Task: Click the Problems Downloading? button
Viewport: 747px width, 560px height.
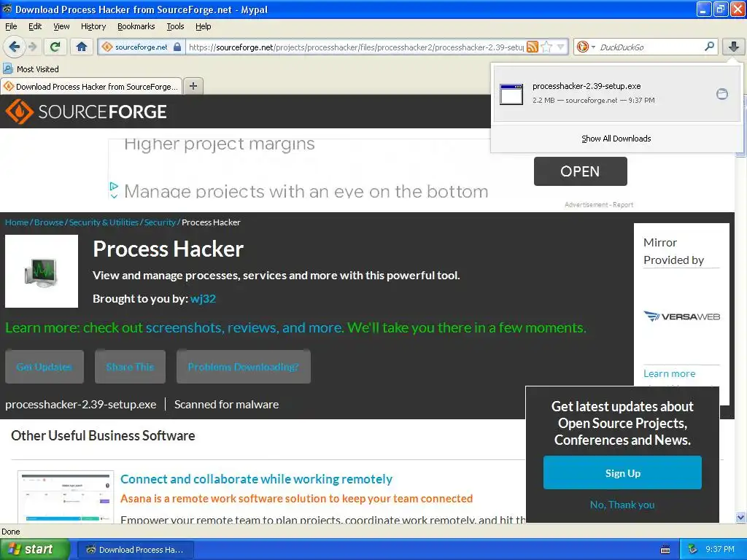Action: [x=244, y=367]
